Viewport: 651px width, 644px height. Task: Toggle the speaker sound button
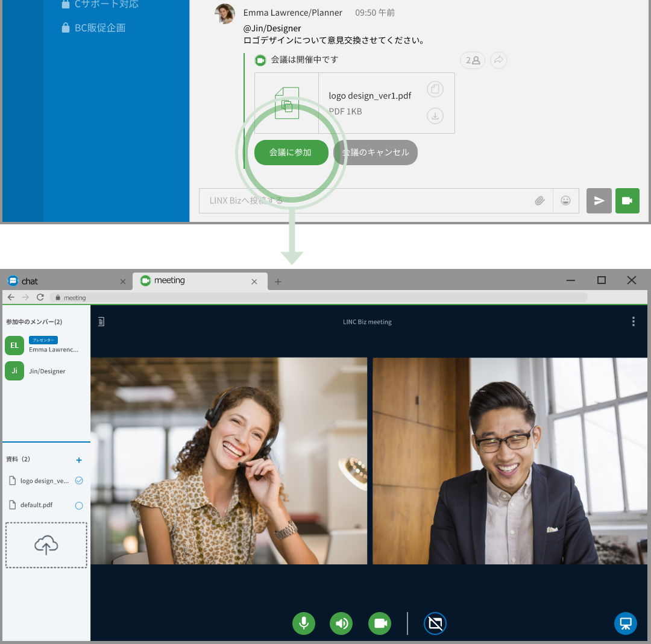click(x=341, y=623)
